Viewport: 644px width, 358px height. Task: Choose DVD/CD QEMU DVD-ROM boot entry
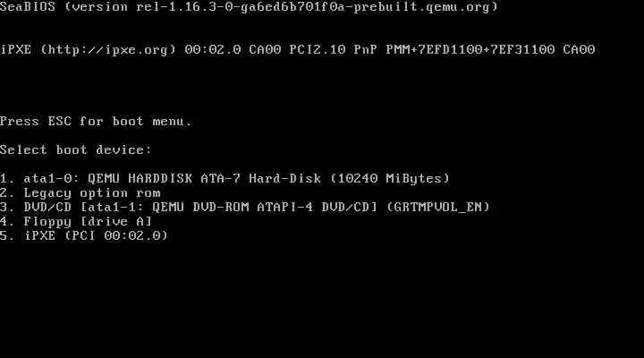coord(245,207)
